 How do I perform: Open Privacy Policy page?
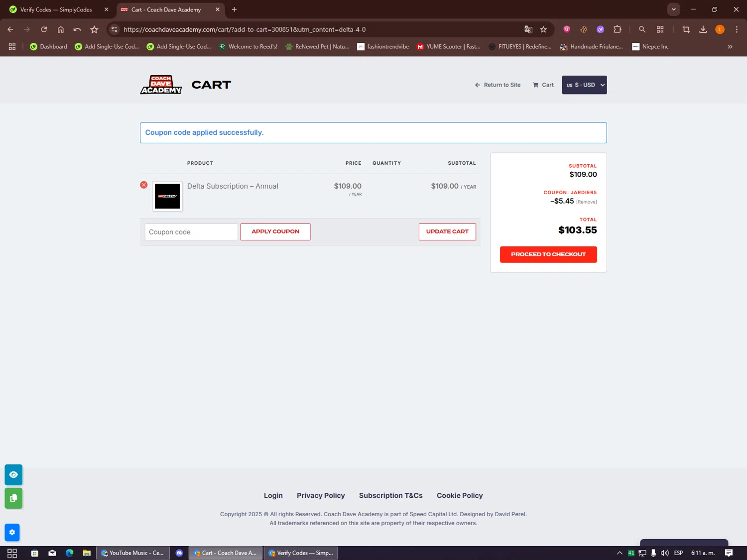pyautogui.click(x=321, y=495)
